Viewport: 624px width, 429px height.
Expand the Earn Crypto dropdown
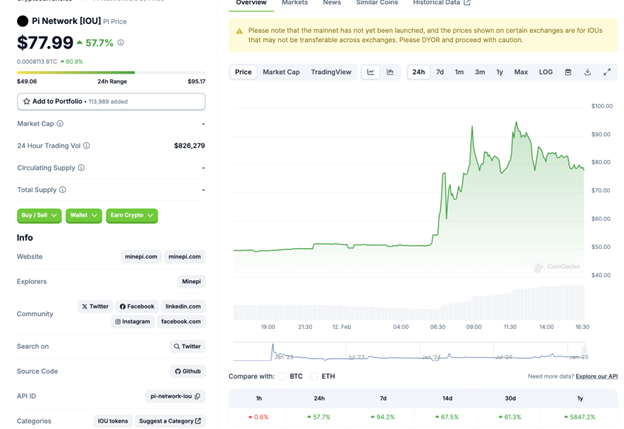(x=132, y=216)
